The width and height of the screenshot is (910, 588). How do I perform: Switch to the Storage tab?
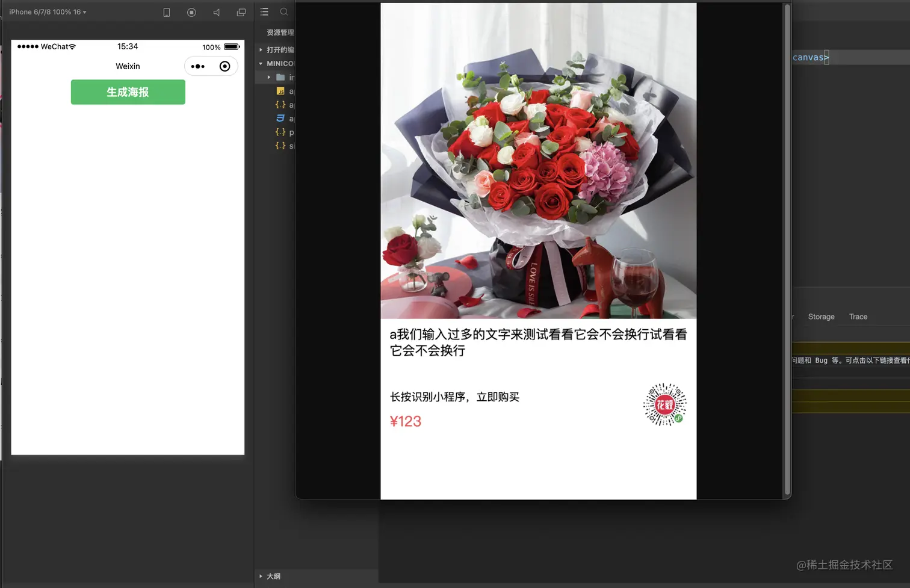tap(821, 317)
